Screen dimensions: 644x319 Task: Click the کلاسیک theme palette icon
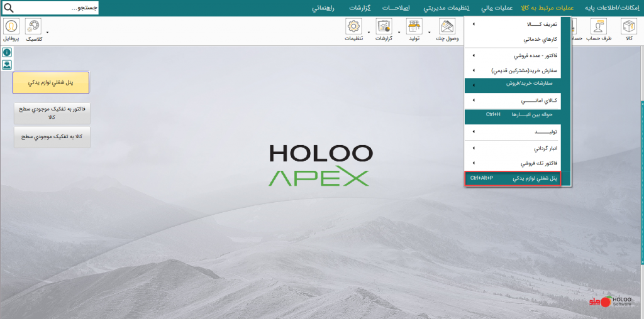[33, 27]
